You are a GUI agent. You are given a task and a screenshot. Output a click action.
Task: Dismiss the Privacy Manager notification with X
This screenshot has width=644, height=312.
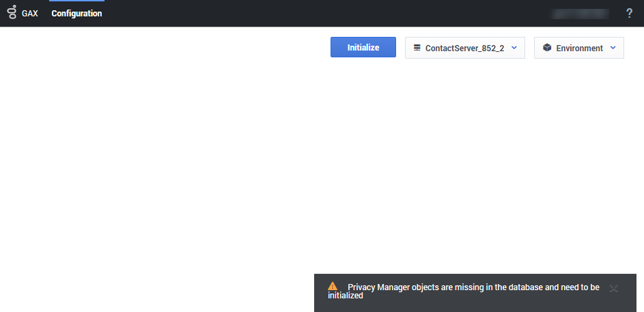tap(613, 288)
